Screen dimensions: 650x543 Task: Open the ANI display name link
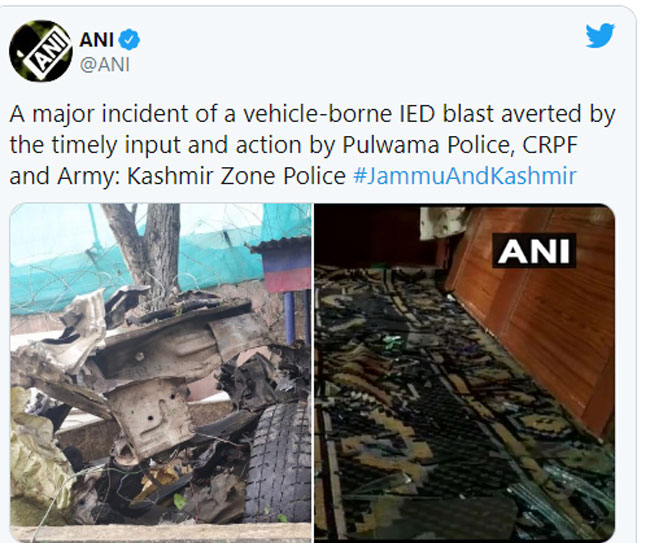97,40
